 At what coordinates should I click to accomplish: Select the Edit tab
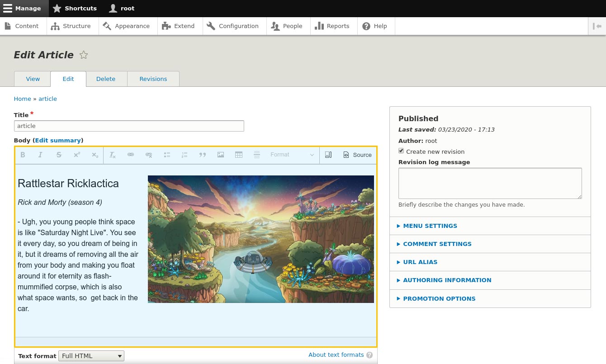pos(68,79)
